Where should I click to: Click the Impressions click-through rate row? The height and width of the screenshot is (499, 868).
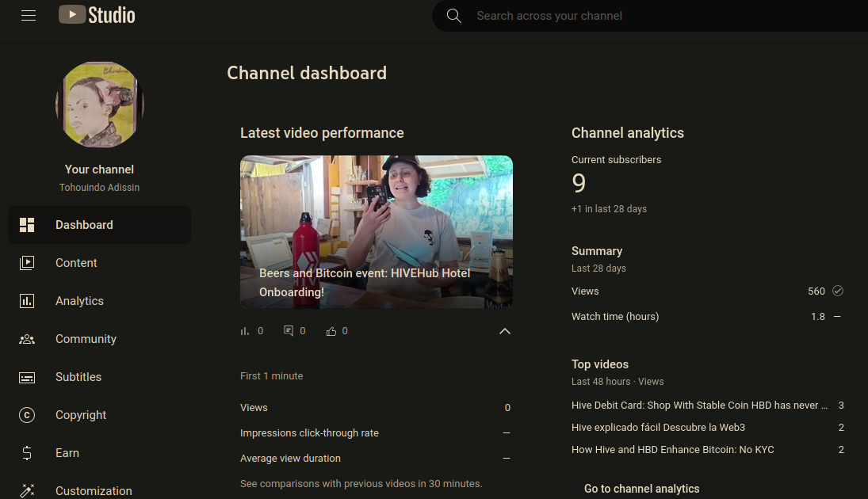[x=375, y=432]
